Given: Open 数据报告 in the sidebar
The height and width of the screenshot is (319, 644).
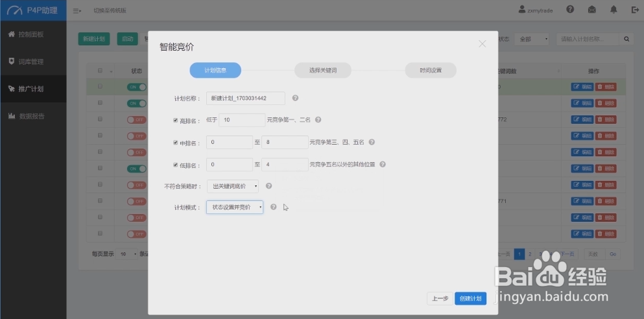Looking at the screenshot, I should [33, 116].
